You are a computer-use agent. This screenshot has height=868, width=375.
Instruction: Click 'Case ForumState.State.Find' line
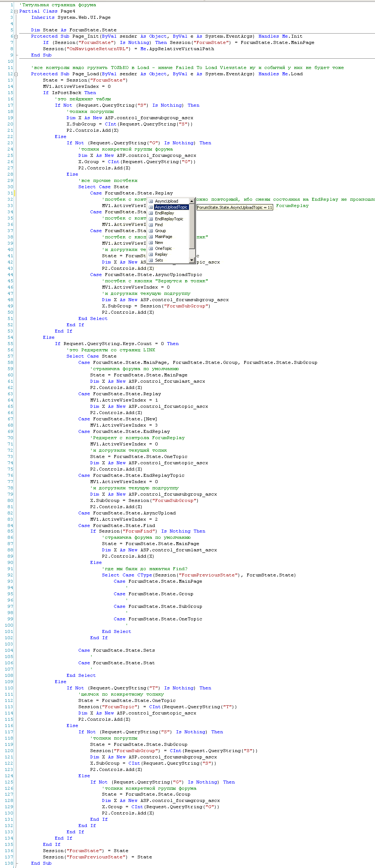[x=117, y=526]
